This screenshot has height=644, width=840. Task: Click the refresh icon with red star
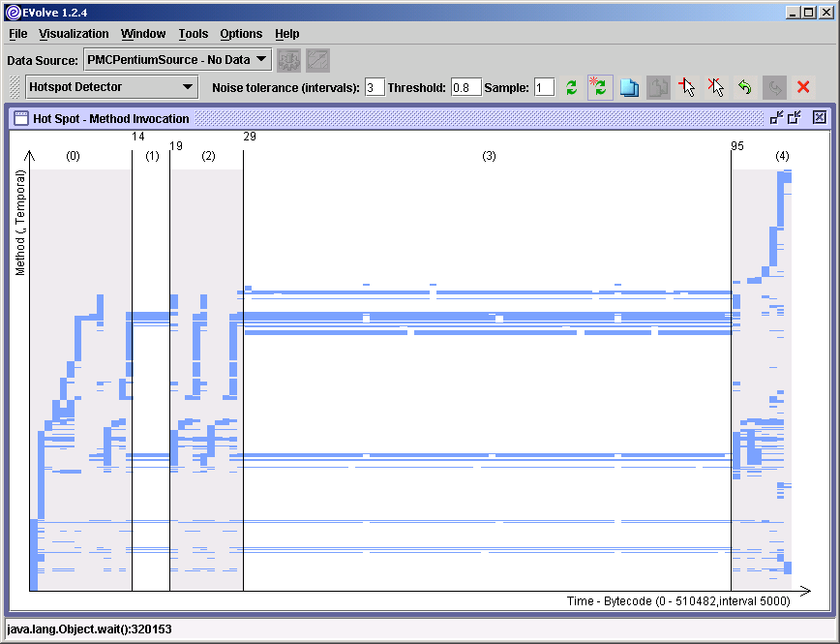[x=600, y=87]
